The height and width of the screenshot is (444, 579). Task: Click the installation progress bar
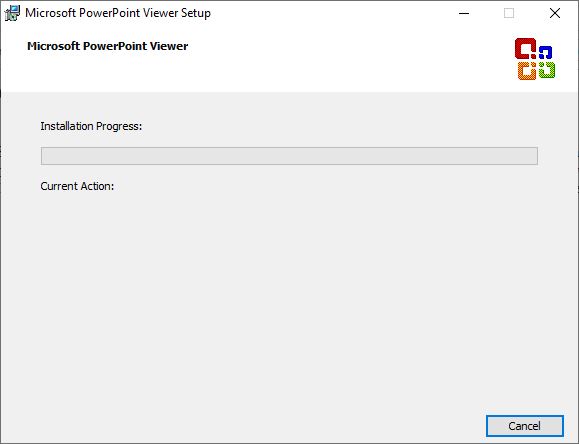click(x=289, y=156)
